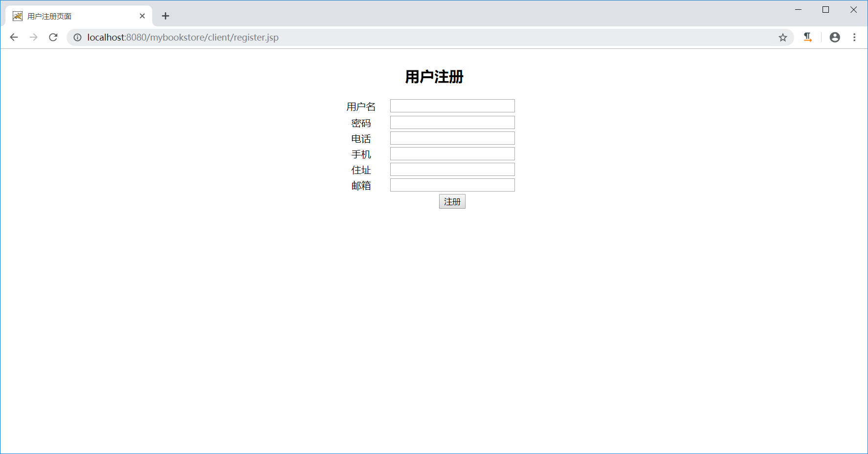Close the Chrome window
This screenshot has height=454, width=868.
(x=853, y=10)
